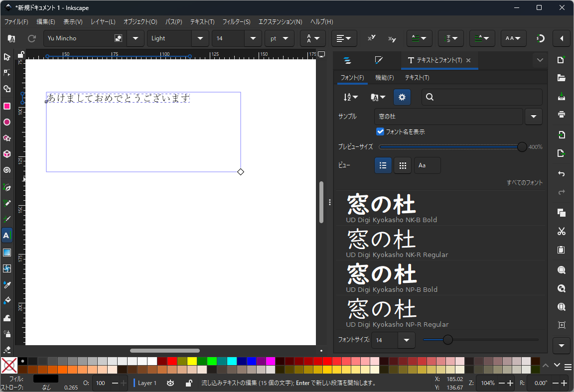Open the text alignment dropdown
574x392 pixels.
[x=344, y=38]
